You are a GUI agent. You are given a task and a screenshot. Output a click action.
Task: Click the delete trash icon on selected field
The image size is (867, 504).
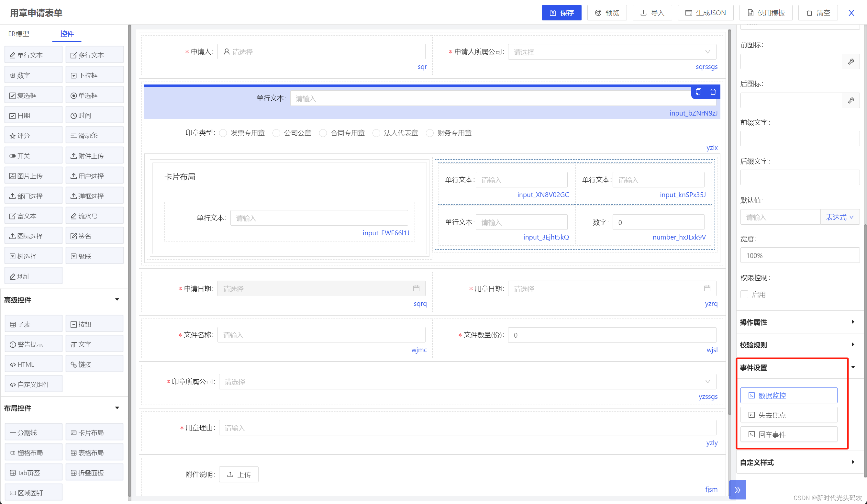[x=713, y=92]
